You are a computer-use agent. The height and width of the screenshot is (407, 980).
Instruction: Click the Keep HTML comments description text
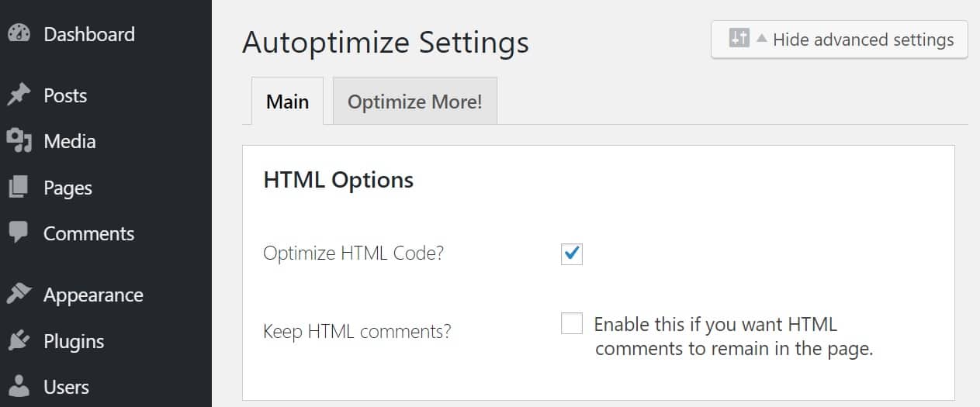click(x=733, y=336)
